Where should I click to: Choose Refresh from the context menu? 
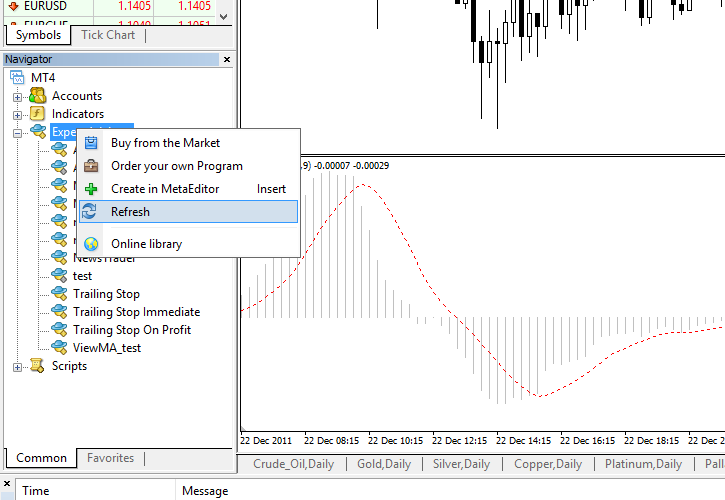click(x=130, y=212)
